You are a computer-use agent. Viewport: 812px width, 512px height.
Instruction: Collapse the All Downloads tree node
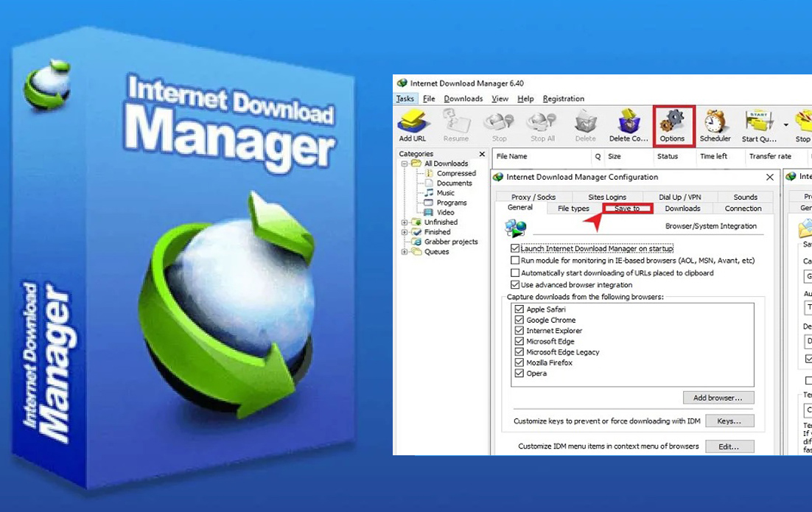405,164
